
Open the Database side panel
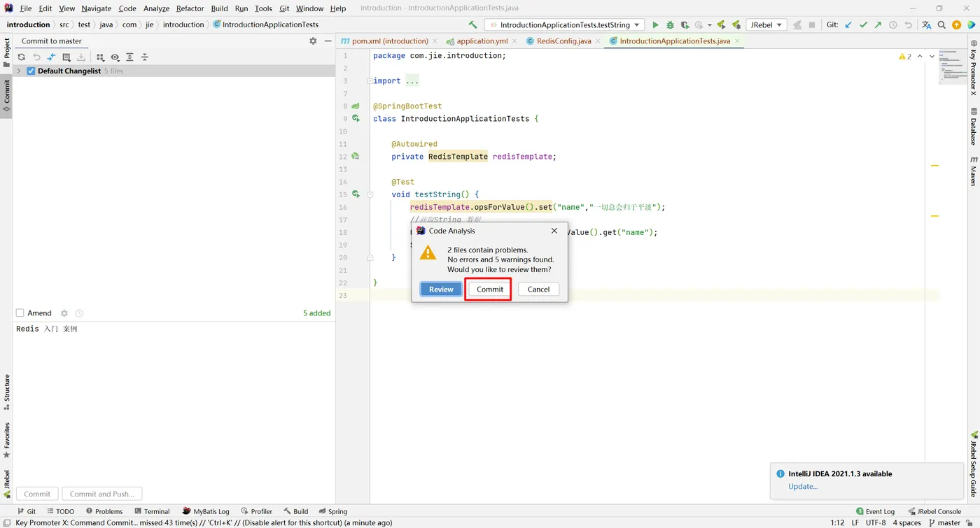[x=973, y=127]
